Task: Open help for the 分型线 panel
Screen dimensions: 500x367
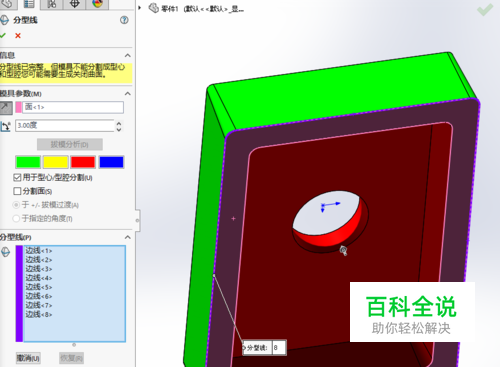Action: point(124,20)
